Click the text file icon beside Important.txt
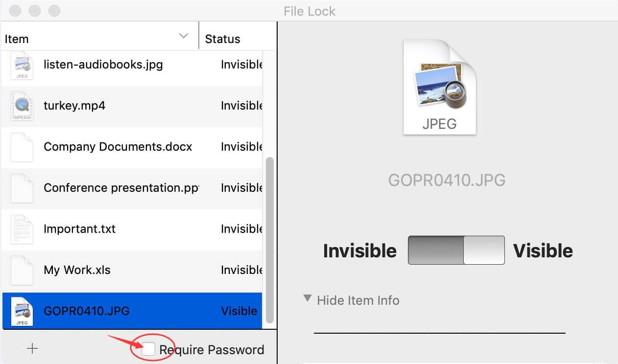This screenshot has height=364, width=618. pyautogui.click(x=22, y=229)
